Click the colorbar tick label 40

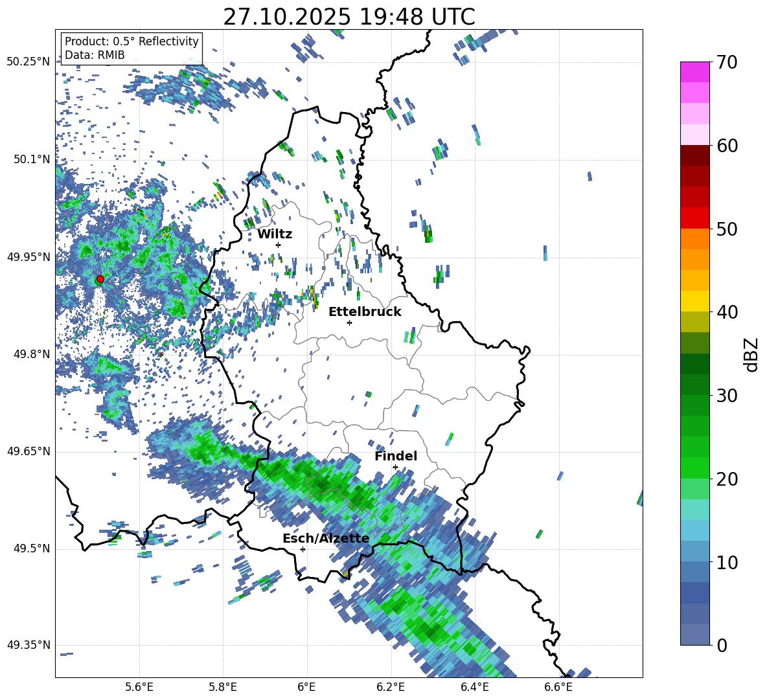pos(727,312)
